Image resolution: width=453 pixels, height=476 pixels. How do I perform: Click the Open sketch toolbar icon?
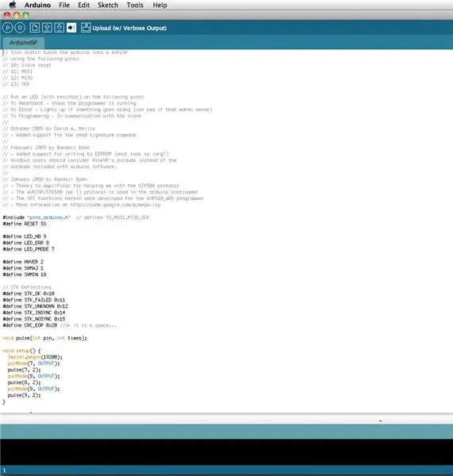[x=47, y=28]
